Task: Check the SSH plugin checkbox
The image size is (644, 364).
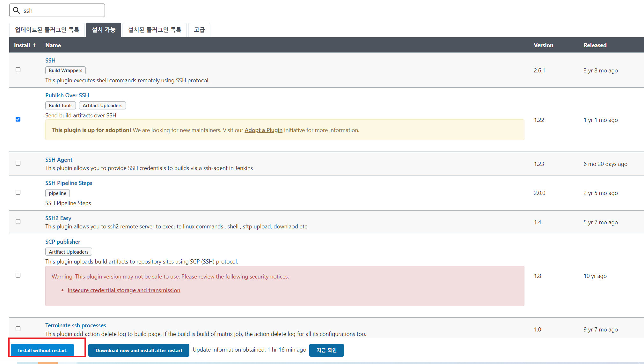Action: click(18, 70)
